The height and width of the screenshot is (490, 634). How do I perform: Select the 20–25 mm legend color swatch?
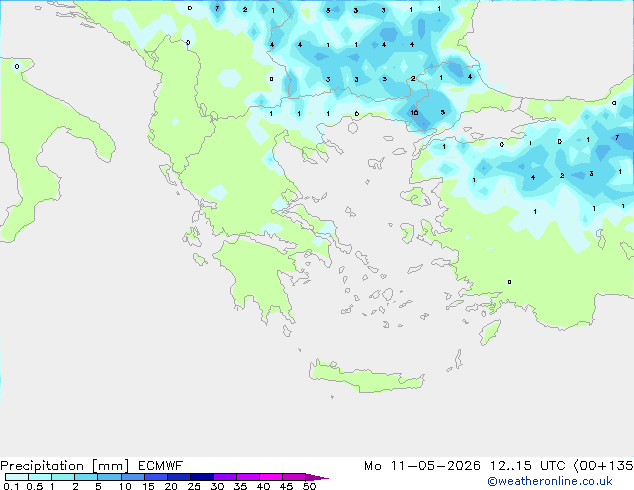[179, 477]
